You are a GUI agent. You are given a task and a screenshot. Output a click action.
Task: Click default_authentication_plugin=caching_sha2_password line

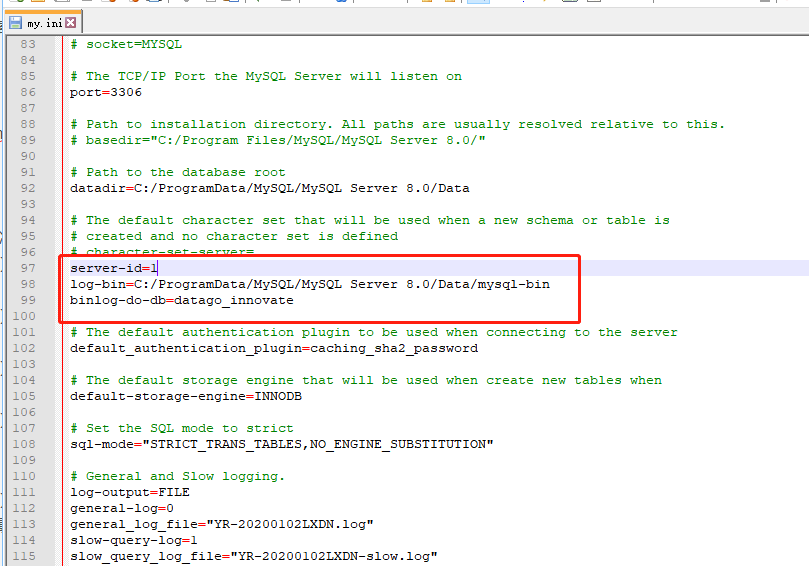tap(274, 348)
